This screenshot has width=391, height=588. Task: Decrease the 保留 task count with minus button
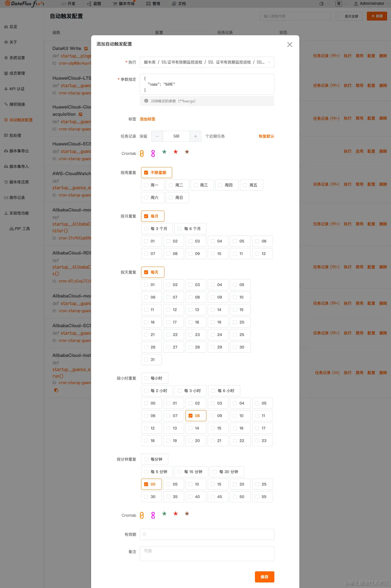tap(157, 136)
